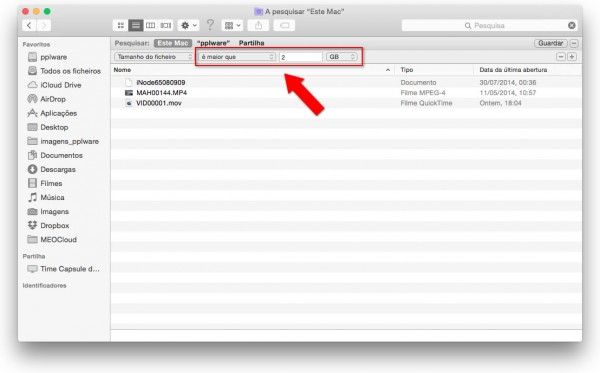
Task: Click the 30/07/2014, 00:36 date cell
Action: click(508, 83)
